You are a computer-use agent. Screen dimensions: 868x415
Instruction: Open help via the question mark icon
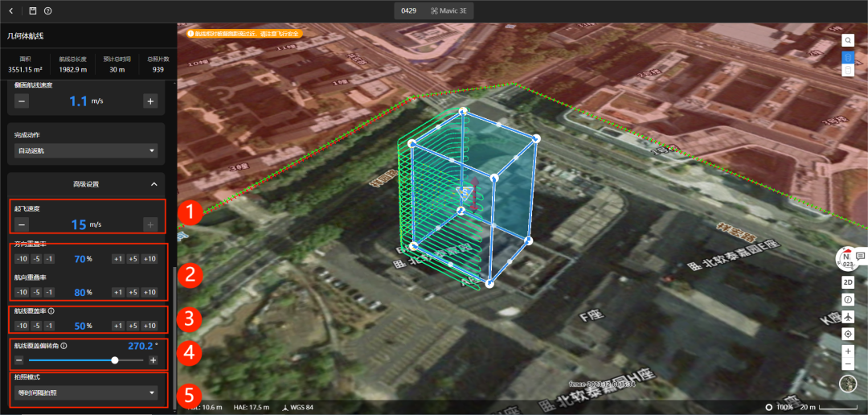coord(47,11)
